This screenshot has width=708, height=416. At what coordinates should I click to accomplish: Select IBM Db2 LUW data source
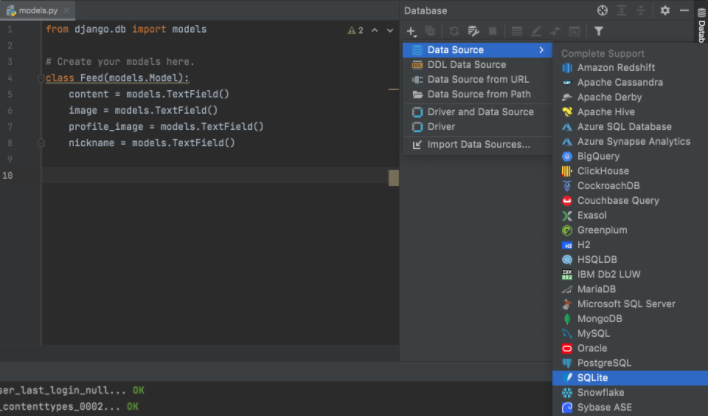pos(630,275)
